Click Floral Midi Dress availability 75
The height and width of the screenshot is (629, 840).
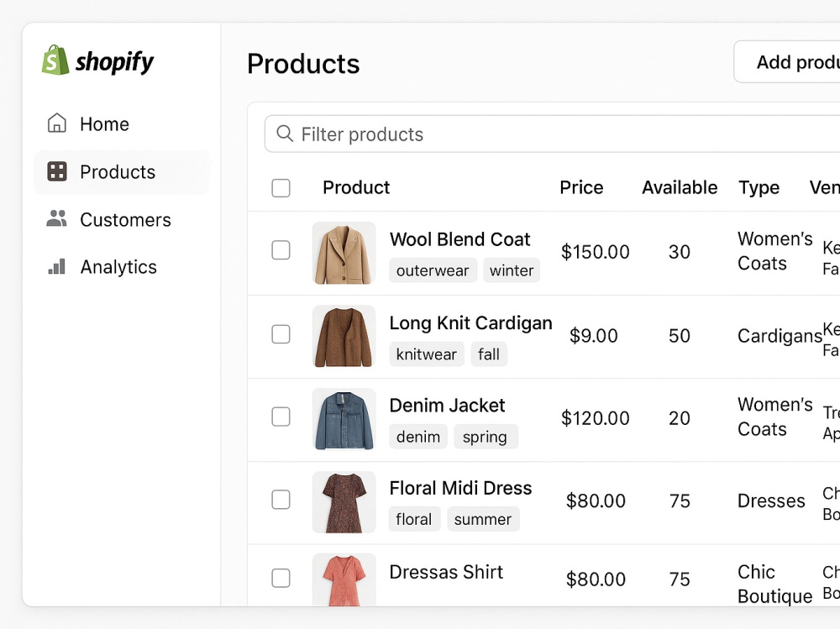(x=680, y=501)
